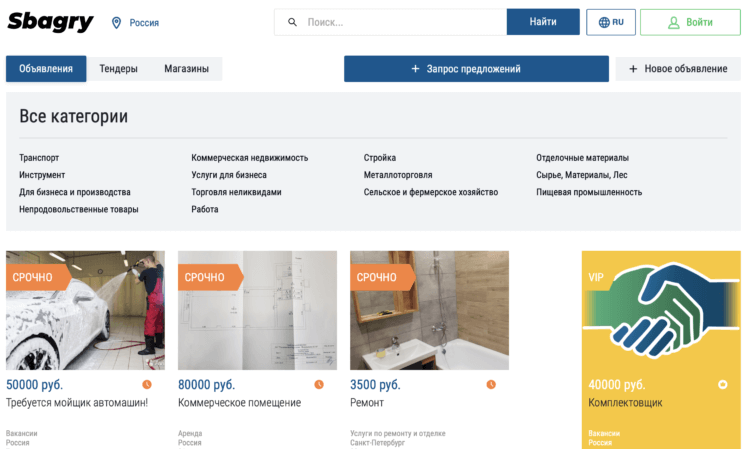Image resolution: width=750 pixels, height=449 pixels.
Task: Click the 40000 руб. price
Action: [617, 384]
